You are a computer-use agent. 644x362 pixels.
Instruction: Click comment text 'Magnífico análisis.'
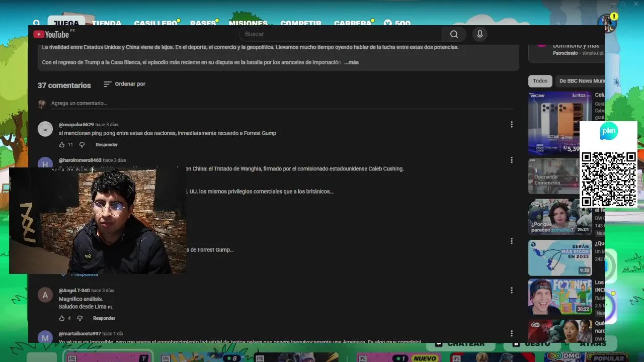[x=80, y=299]
